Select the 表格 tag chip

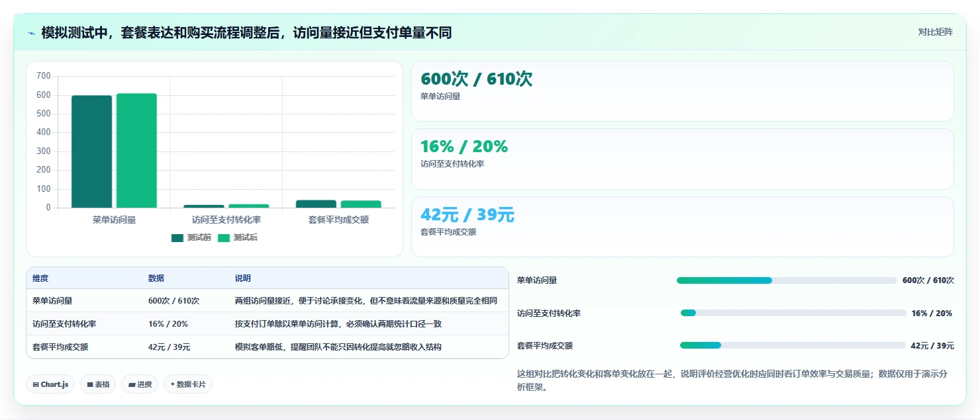coord(98,384)
